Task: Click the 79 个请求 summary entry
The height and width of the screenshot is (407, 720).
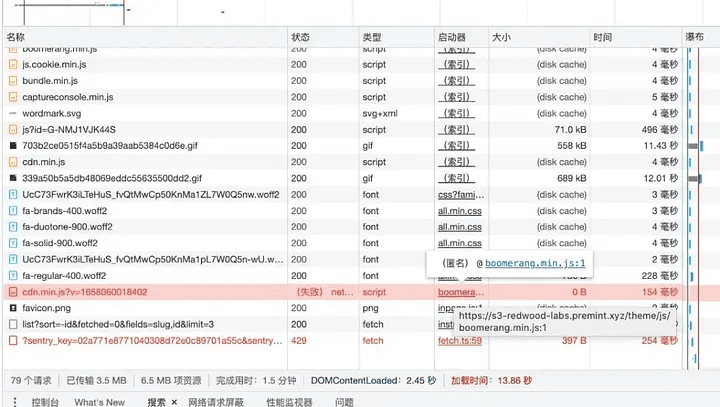Action: [x=31, y=380]
